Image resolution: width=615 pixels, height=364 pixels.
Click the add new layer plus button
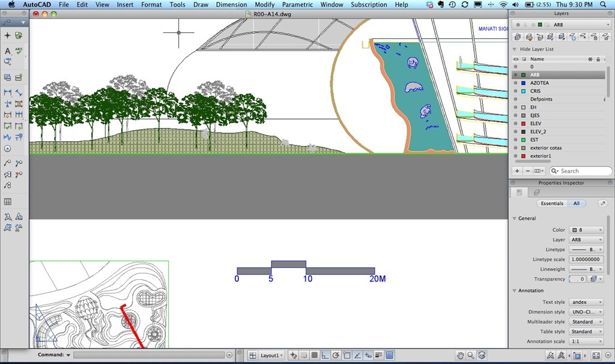(x=517, y=171)
